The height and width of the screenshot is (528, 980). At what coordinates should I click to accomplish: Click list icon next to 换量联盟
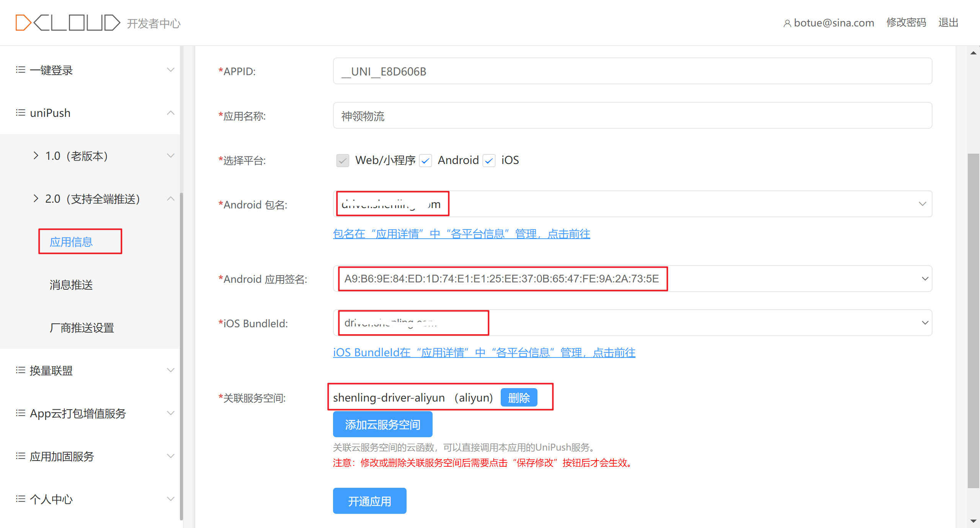pos(20,370)
